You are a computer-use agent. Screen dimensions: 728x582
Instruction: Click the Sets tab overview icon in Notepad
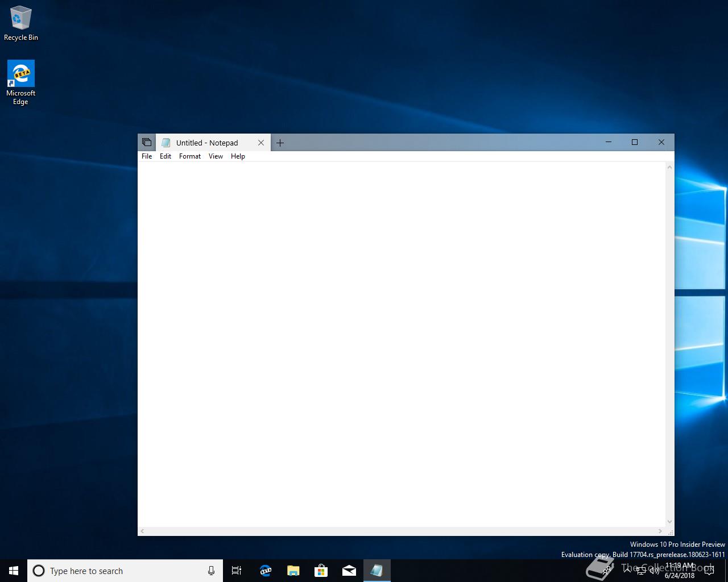[x=147, y=142]
